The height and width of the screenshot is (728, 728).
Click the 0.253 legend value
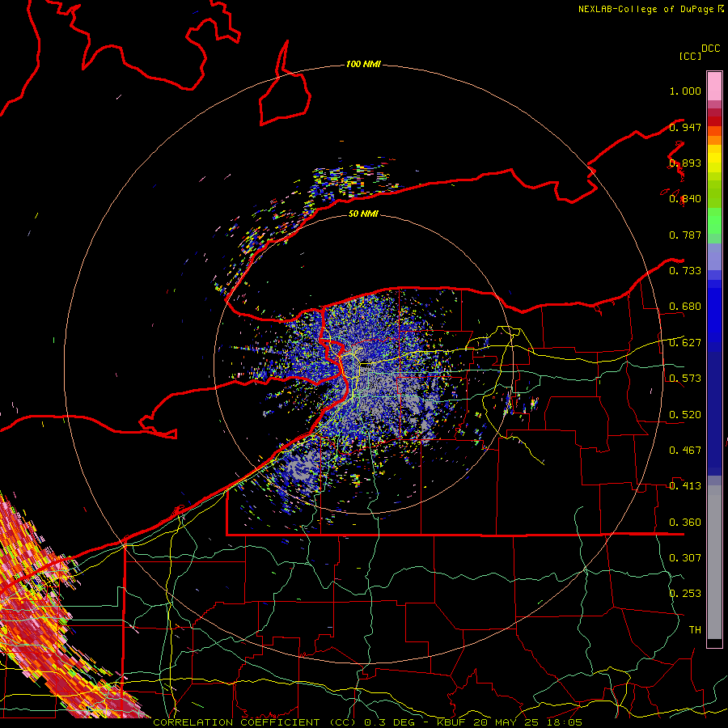click(685, 594)
